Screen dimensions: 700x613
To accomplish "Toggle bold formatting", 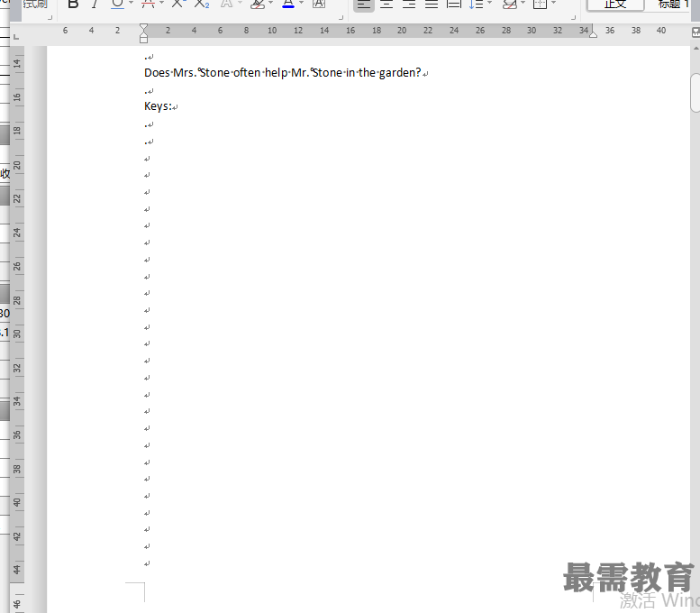I will 73,4.
